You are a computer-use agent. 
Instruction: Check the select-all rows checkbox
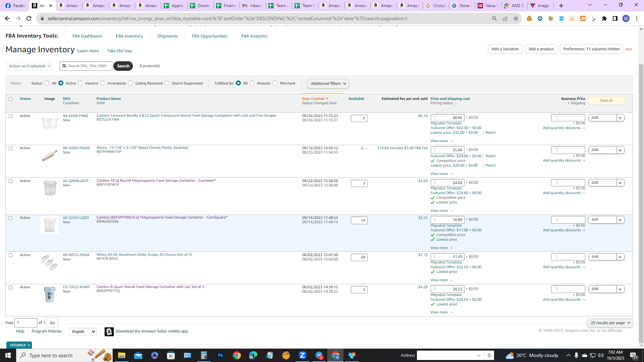click(x=10, y=99)
